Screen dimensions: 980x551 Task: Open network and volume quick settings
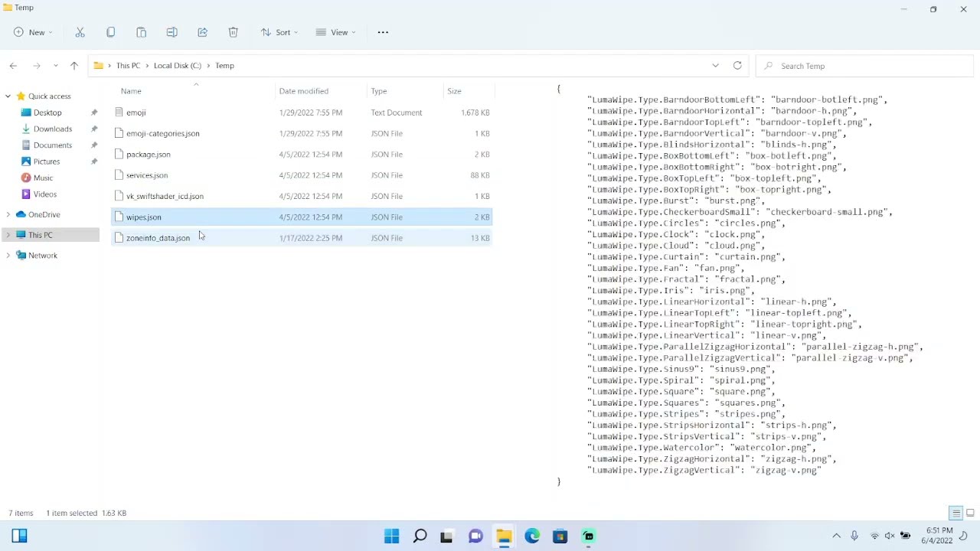click(x=890, y=536)
